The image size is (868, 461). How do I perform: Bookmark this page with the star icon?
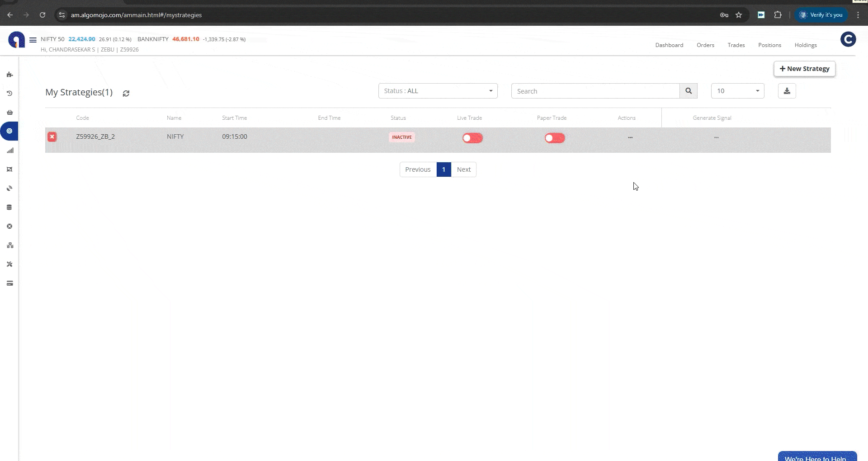point(739,15)
